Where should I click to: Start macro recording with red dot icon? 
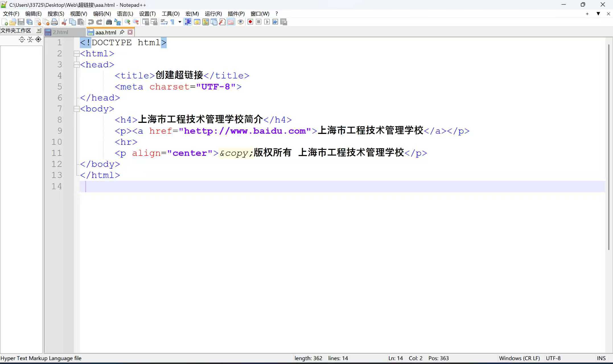(250, 22)
